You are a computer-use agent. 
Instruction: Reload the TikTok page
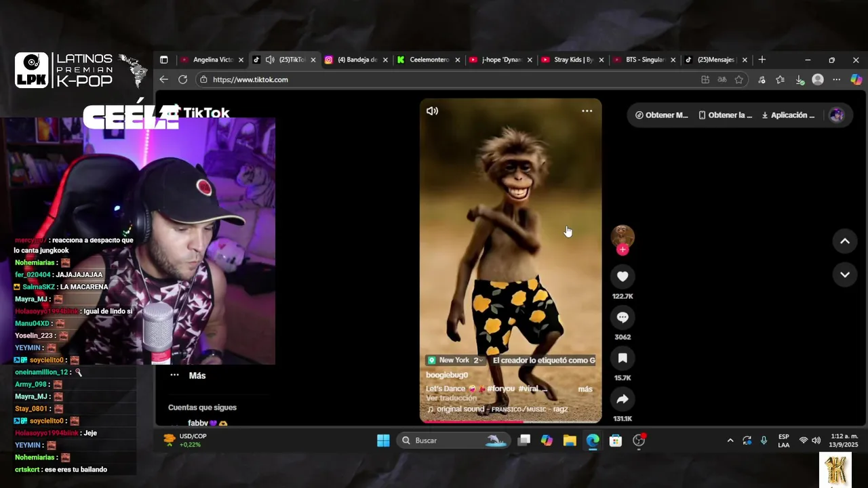point(182,79)
